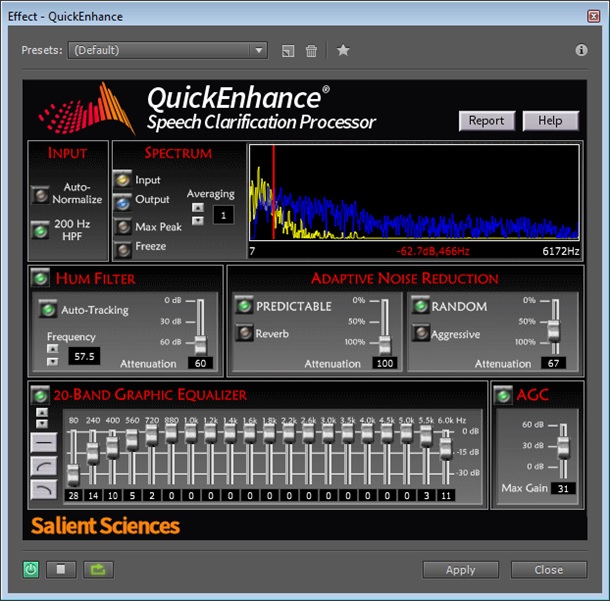Increase hum filter Frequency
610x601 pixels.
[53, 349]
